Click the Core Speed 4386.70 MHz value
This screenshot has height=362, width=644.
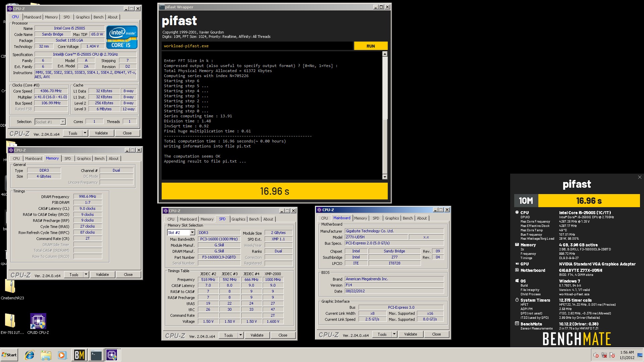coord(51,91)
